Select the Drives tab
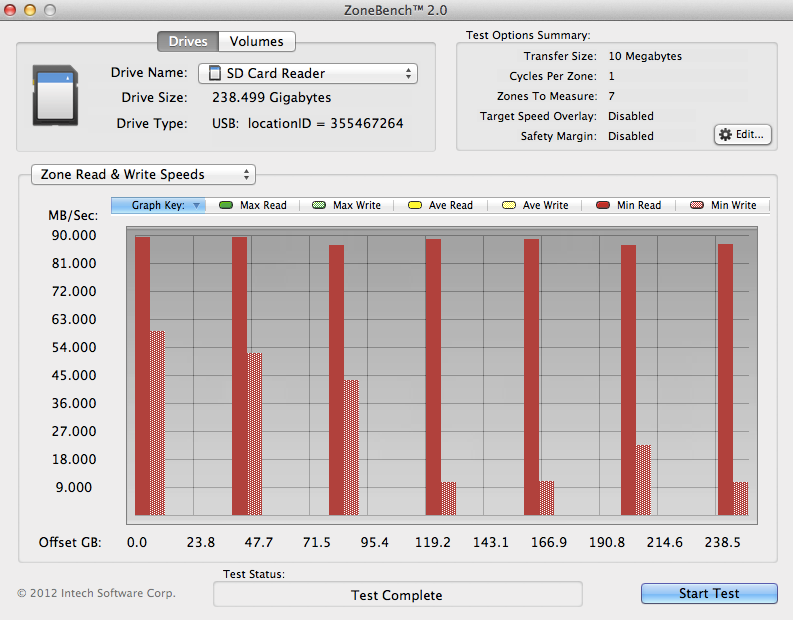 188,41
